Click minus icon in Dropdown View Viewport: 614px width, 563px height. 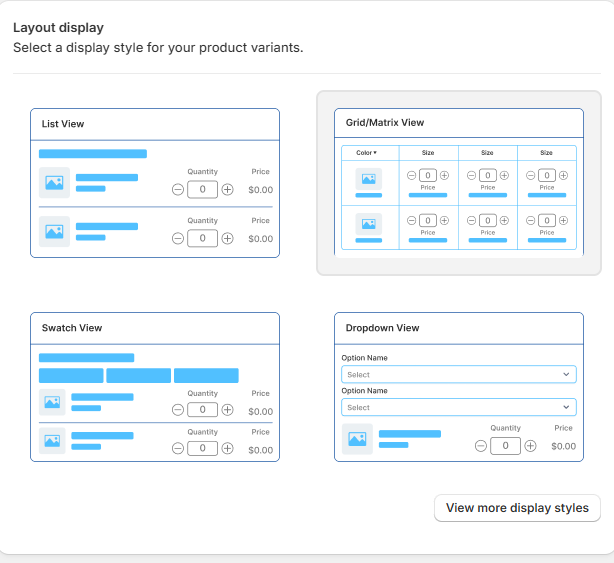point(481,446)
